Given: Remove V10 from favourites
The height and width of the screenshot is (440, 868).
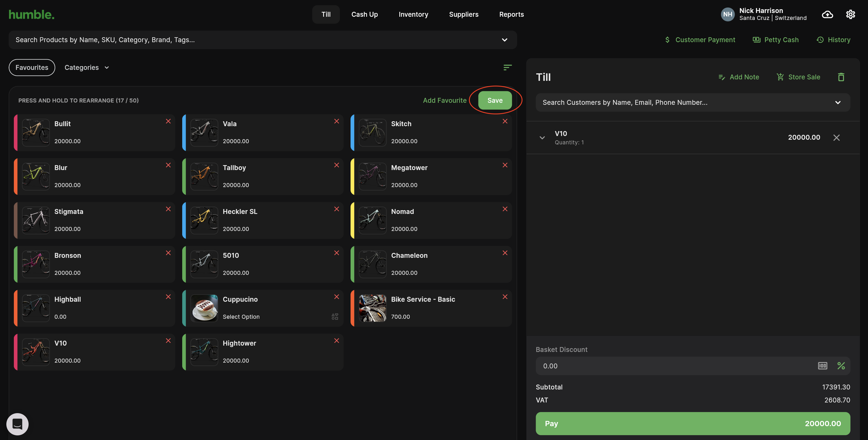Looking at the screenshot, I should point(168,341).
